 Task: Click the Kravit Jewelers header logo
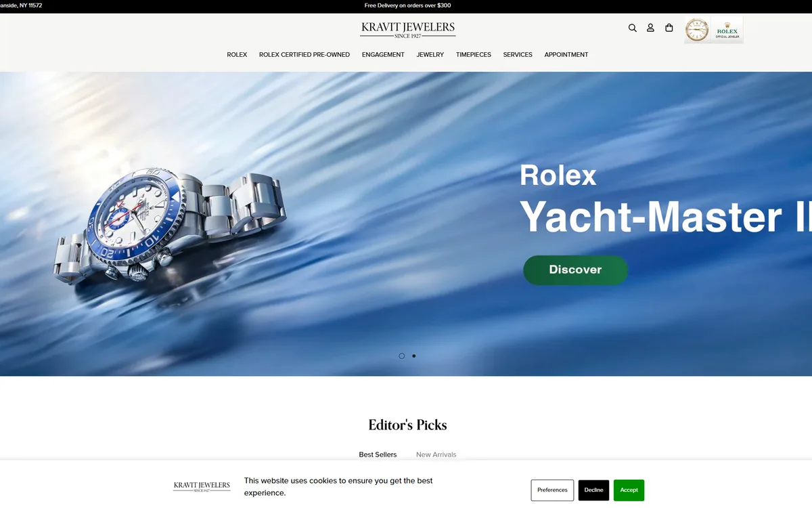coord(408,30)
